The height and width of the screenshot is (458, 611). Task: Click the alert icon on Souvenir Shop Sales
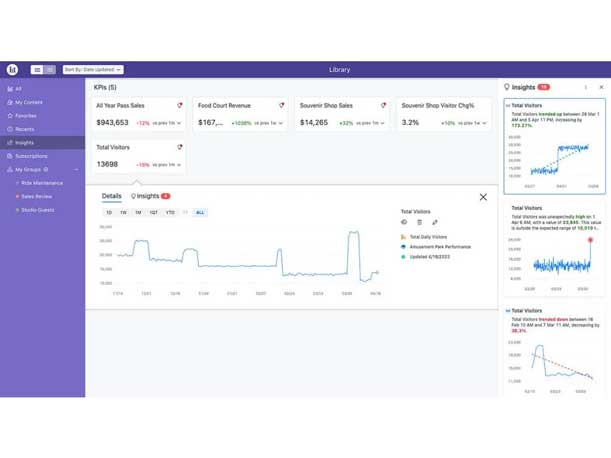383,105
